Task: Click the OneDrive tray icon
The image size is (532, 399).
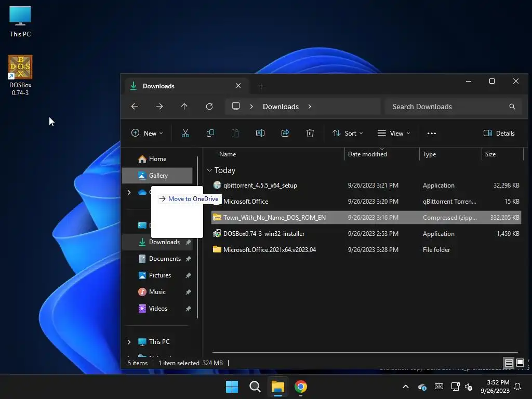Action: (x=422, y=387)
